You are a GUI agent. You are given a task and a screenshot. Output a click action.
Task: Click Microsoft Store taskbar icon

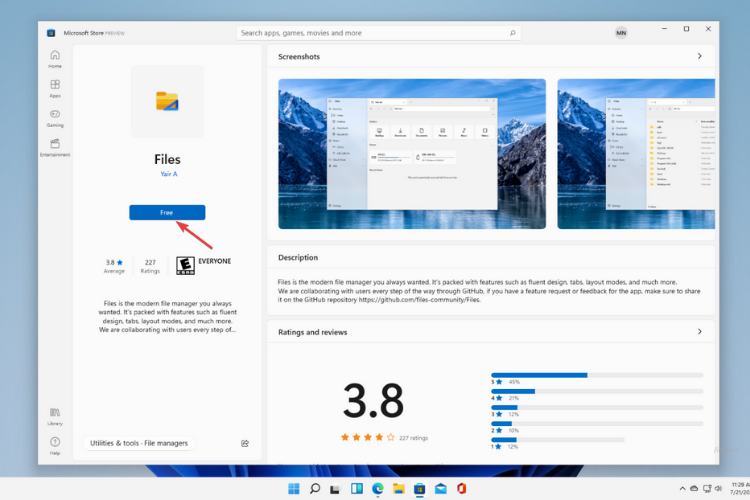point(419,489)
